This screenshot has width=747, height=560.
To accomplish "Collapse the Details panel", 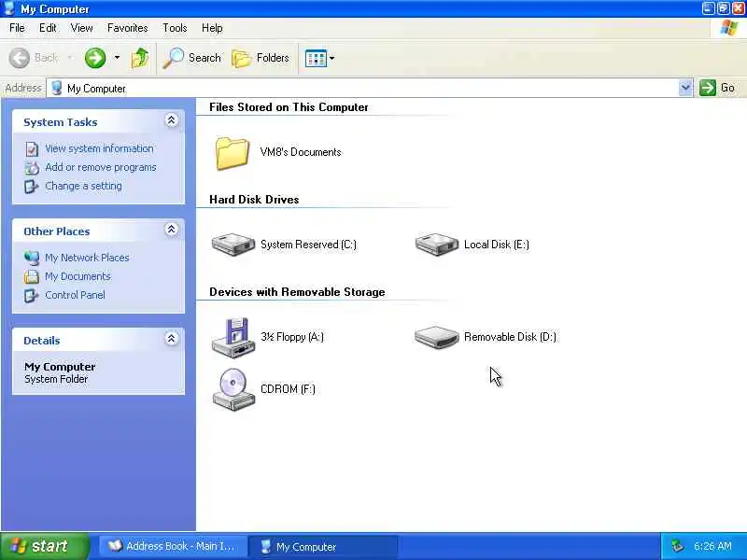I will [172, 339].
